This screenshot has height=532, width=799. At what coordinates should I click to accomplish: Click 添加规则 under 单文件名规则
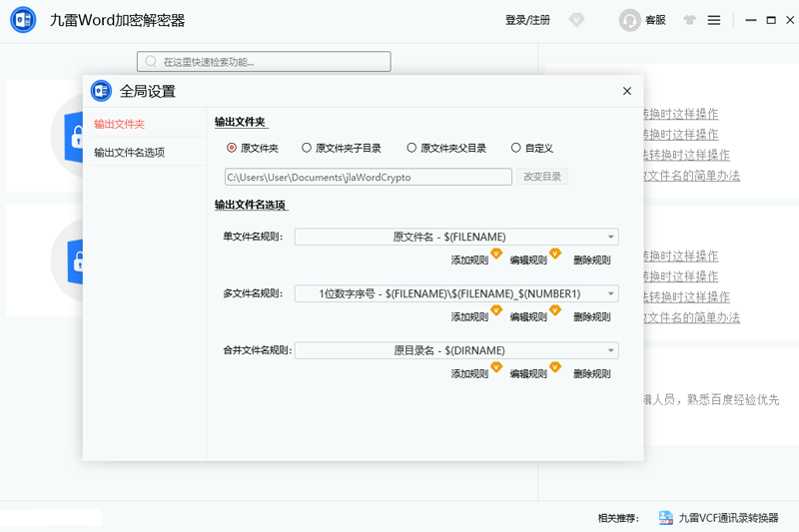pyautogui.click(x=469, y=261)
